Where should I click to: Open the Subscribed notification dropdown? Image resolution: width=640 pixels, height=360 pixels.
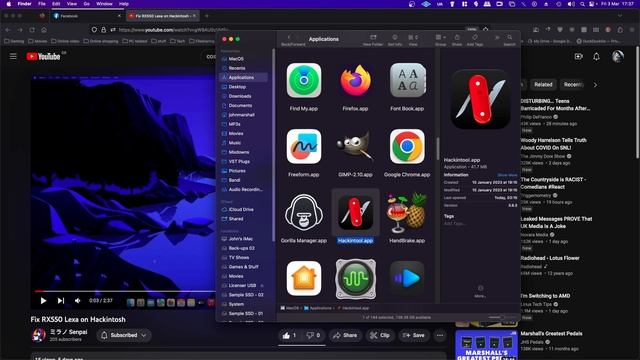click(x=124, y=336)
